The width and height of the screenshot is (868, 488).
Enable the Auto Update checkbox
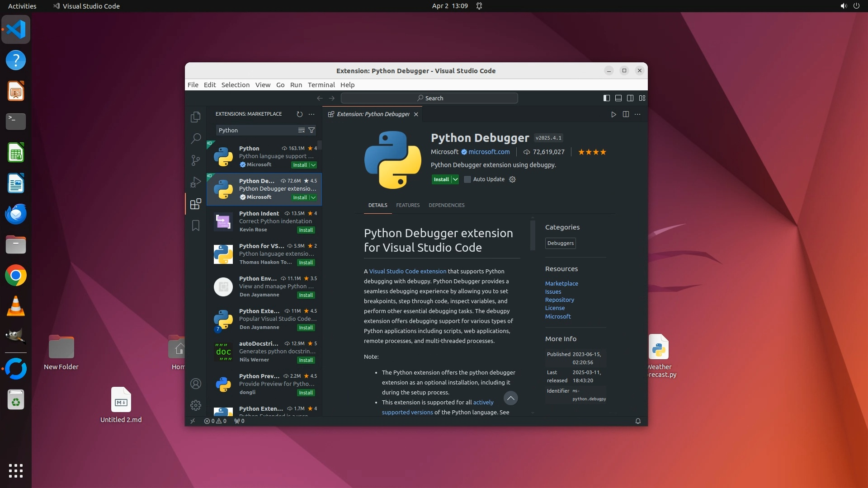tap(467, 179)
